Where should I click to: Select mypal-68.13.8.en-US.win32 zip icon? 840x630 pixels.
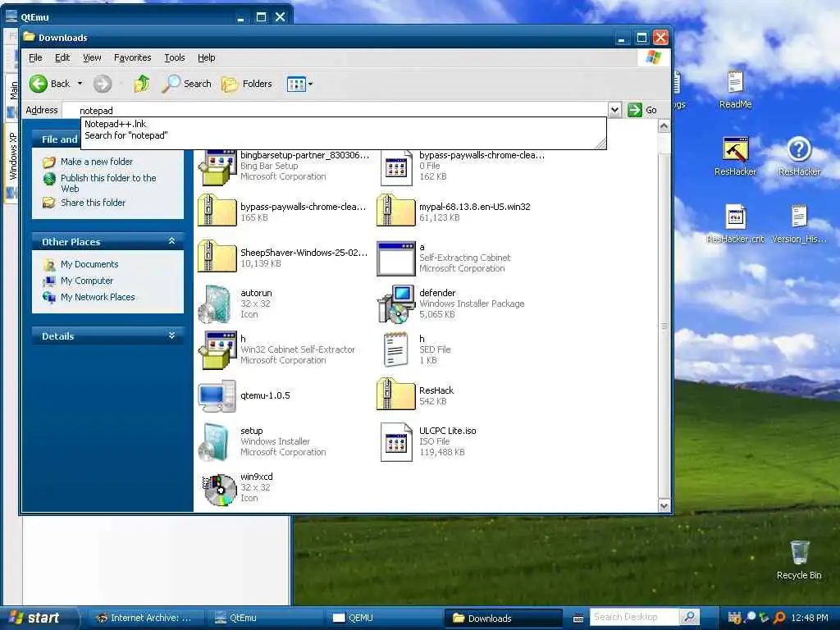[396, 211]
